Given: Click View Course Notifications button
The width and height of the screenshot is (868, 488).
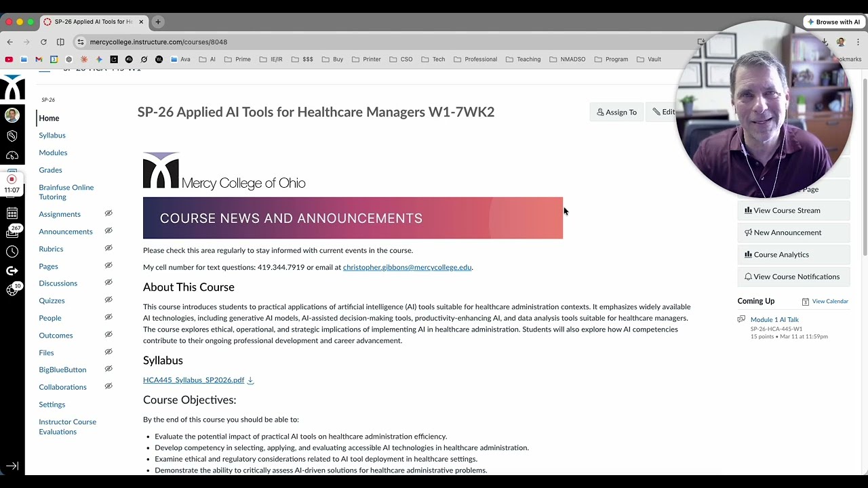Looking at the screenshot, I should click(x=793, y=277).
